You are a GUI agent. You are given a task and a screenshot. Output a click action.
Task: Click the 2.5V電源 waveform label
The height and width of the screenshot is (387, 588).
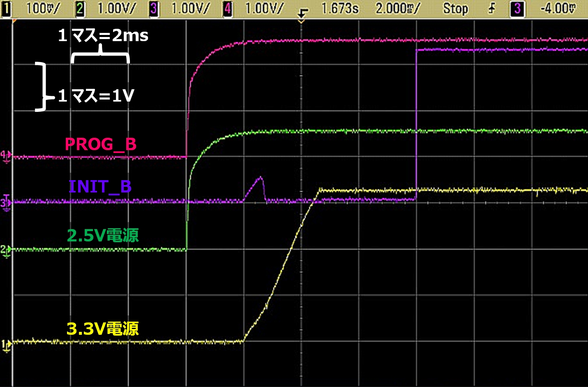[x=103, y=235]
